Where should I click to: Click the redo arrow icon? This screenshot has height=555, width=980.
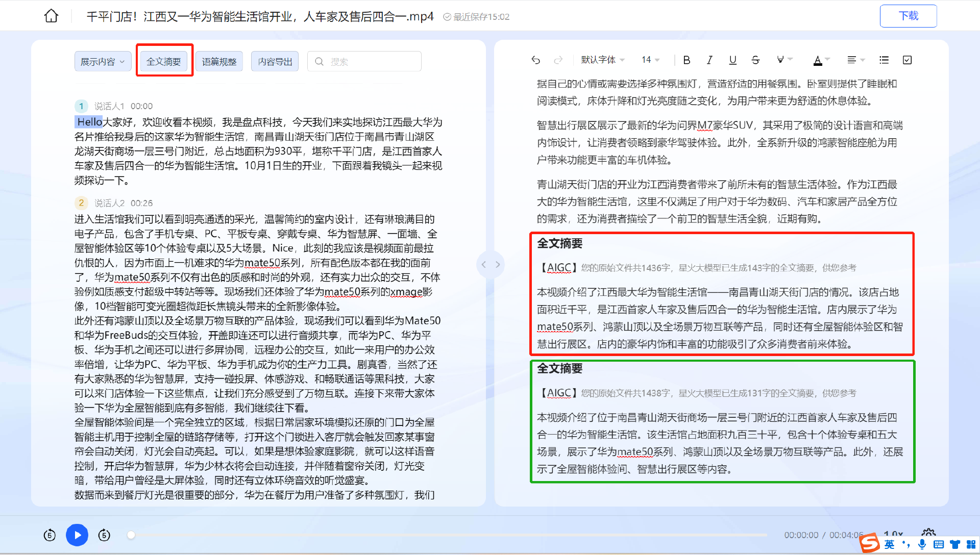[x=558, y=60]
